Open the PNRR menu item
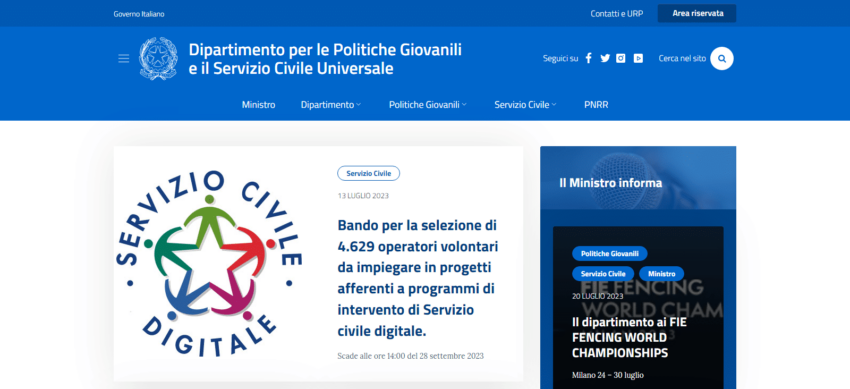Image resolution: width=850 pixels, height=389 pixels. point(596,105)
